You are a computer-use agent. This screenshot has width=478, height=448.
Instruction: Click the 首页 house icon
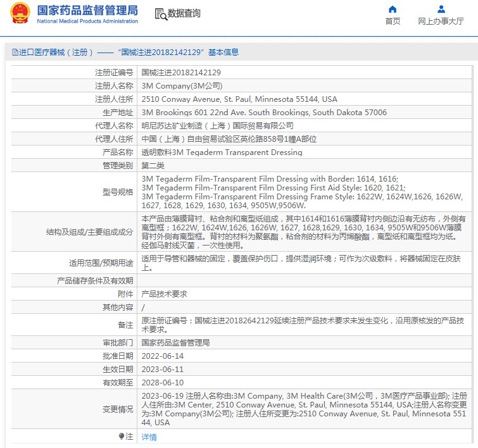[393, 9]
